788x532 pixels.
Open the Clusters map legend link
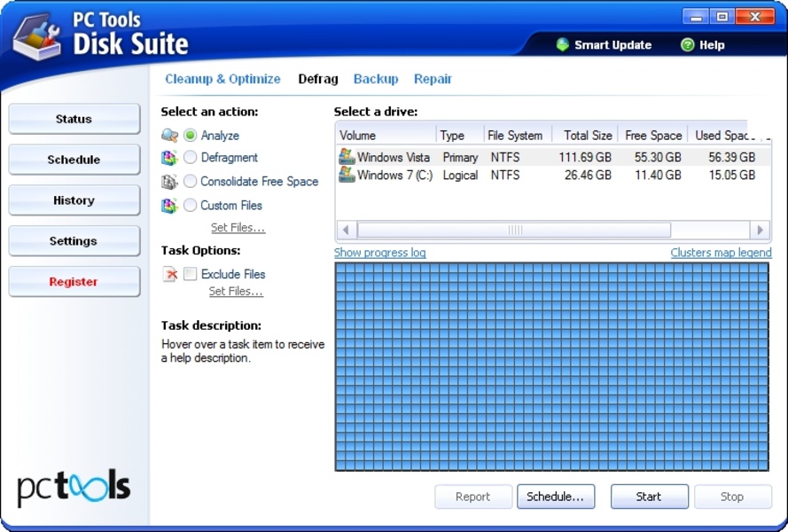pos(721,253)
